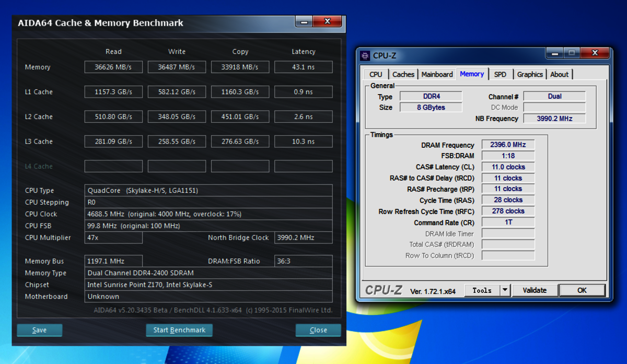The image size is (627, 364).
Task: Click Cycle Time tRAS 28 clocks value
Action: click(x=508, y=200)
